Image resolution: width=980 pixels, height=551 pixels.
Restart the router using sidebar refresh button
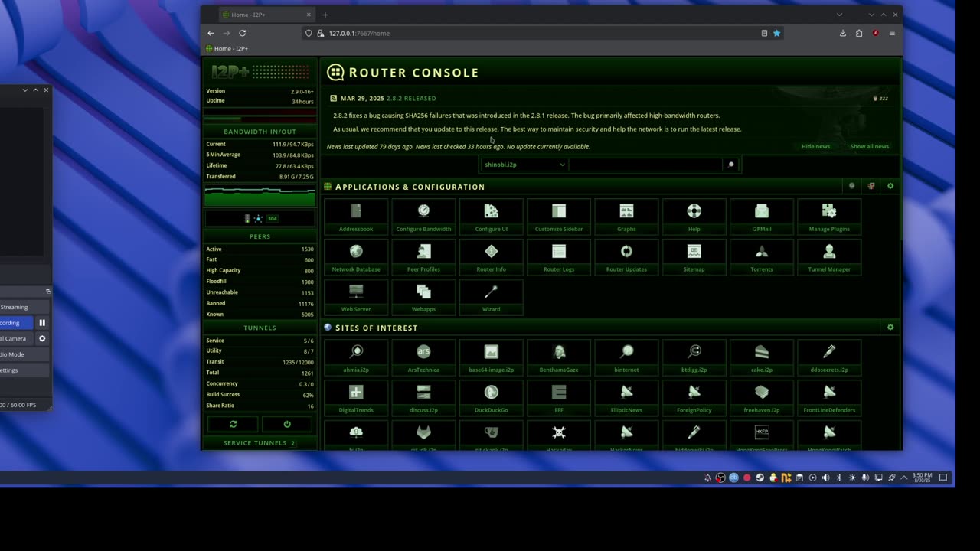click(233, 424)
